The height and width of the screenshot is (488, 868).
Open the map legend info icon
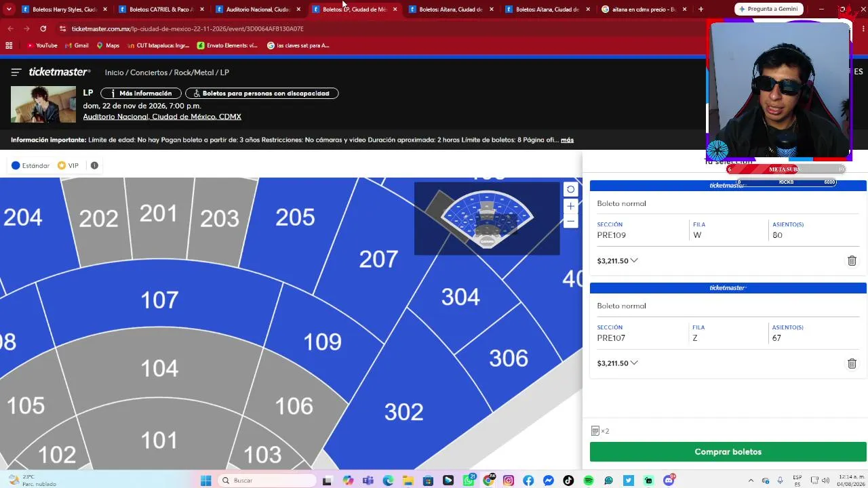pyautogui.click(x=94, y=165)
